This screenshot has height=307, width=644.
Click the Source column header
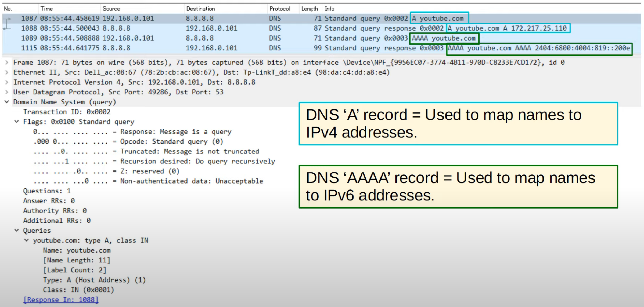pyautogui.click(x=111, y=9)
